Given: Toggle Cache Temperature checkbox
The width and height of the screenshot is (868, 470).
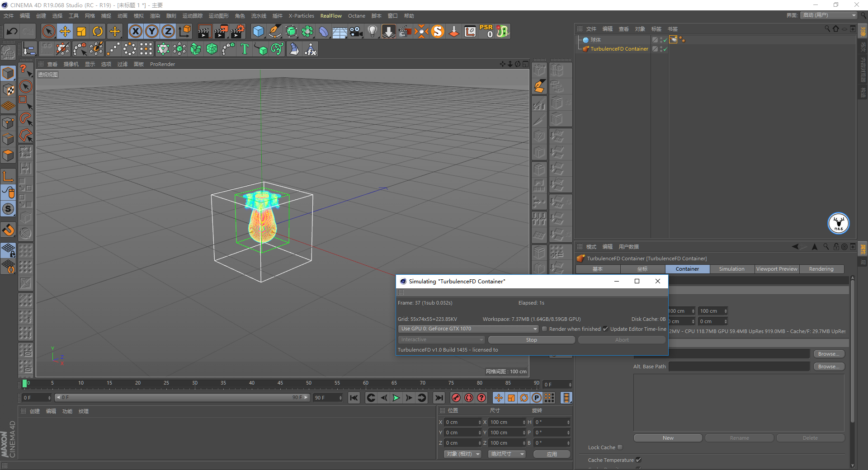Looking at the screenshot, I should 638,460.
